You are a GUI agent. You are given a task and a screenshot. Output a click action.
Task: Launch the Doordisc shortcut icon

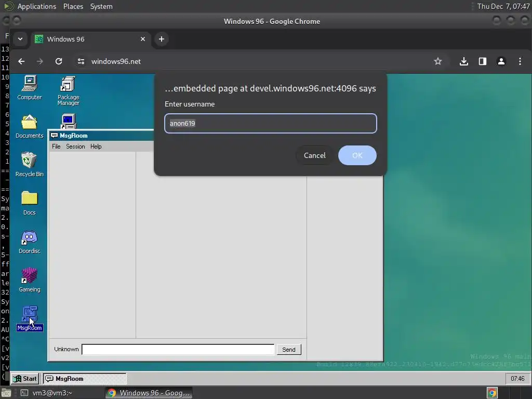(30, 242)
